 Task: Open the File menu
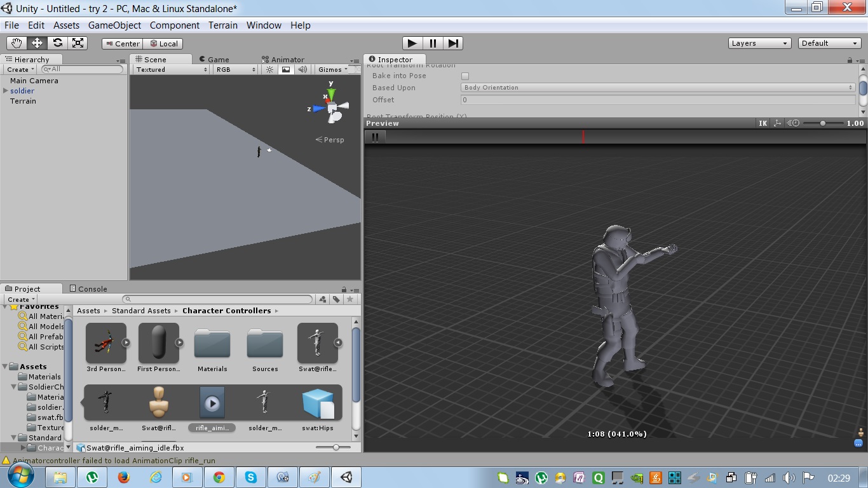click(11, 25)
